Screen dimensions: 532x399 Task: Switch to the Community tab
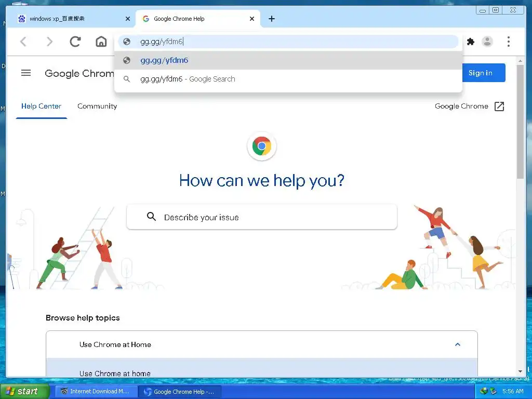click(97, 106)
